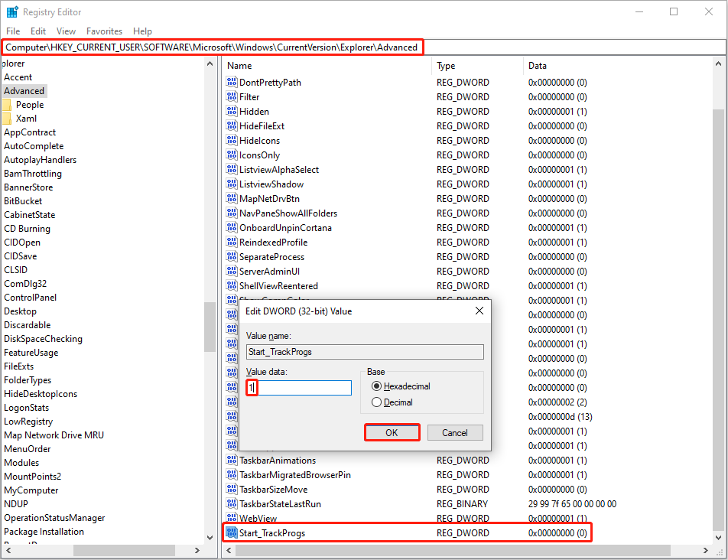The width and height of the screenshot is (728, 560).
Task: Click the HideIcons value icon
Action: click(x=232, y=140)
